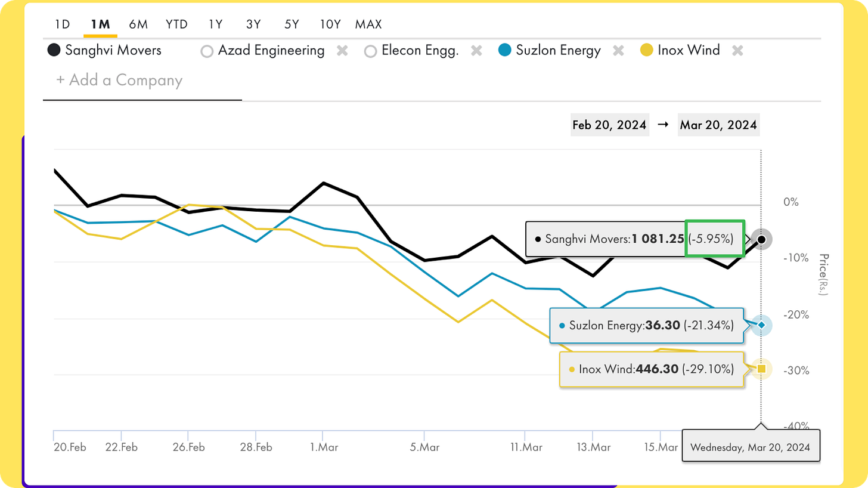868x488 pixels.
Task: Toggle Sanghvi Movers series black dot
Action: click(x=54, y=51)
